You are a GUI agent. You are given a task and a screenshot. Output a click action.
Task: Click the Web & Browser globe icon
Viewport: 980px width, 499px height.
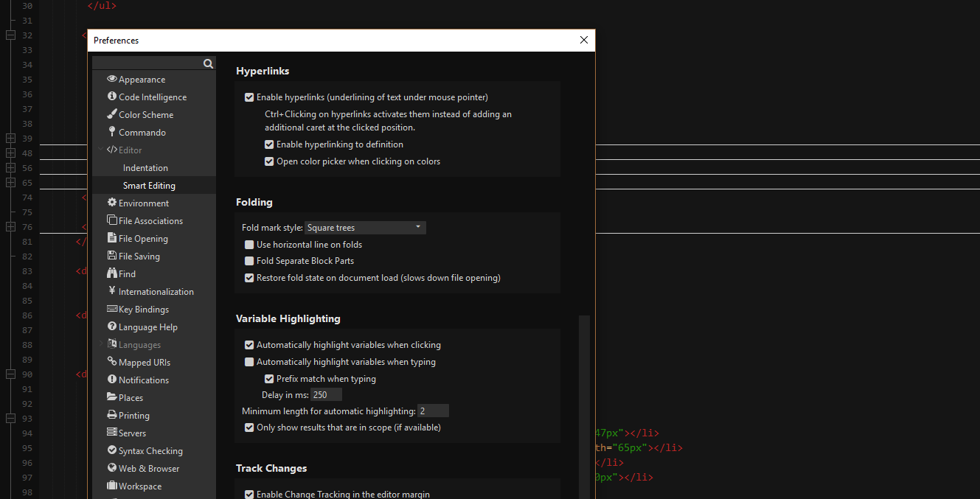[x=112, y=468]
